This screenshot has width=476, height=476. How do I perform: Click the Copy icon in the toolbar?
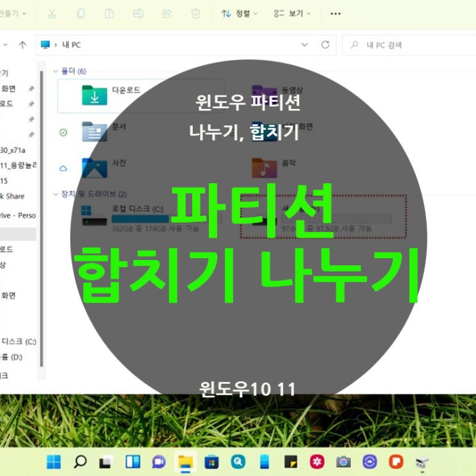[x=81, y=13]
